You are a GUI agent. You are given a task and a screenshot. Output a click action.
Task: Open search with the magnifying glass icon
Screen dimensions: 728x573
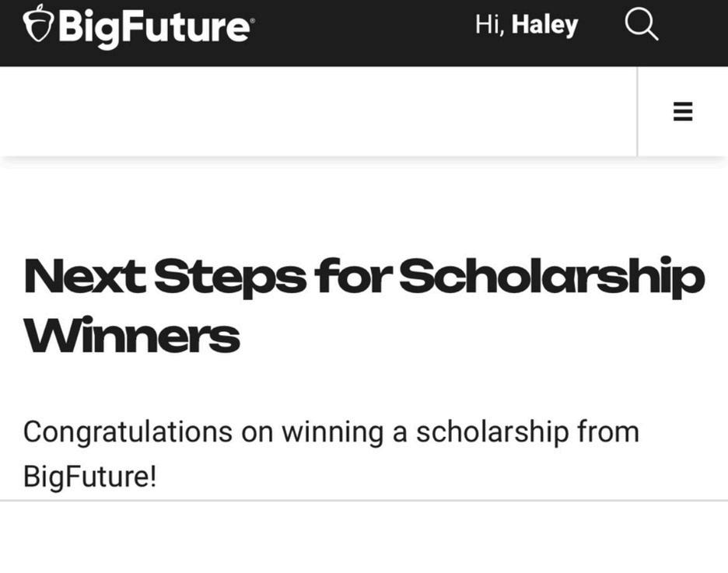coord(642,26)
